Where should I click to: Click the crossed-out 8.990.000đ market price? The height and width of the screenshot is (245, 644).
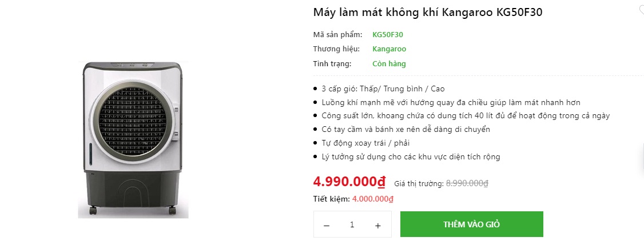(x=467, y=183)
